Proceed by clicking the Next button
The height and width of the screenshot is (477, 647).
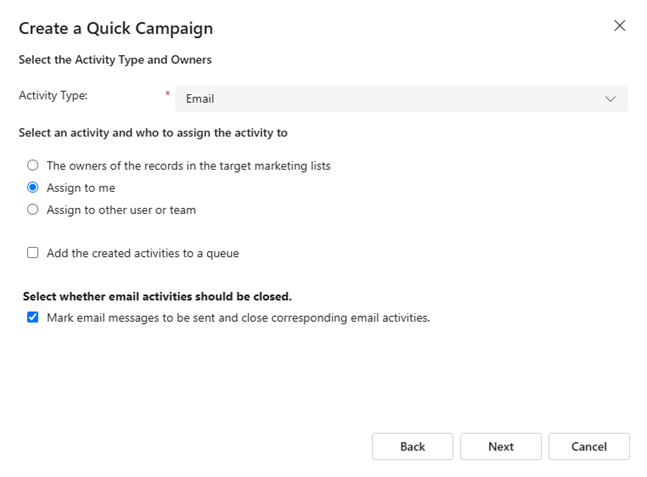coord(500,447)
